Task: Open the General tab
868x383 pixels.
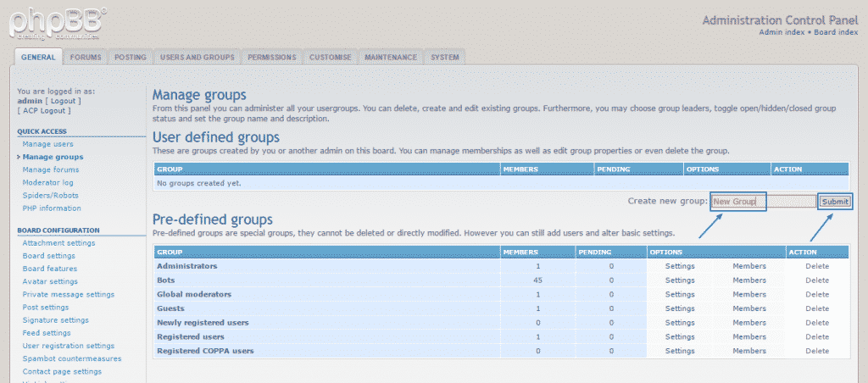Action: coord(38,57)
